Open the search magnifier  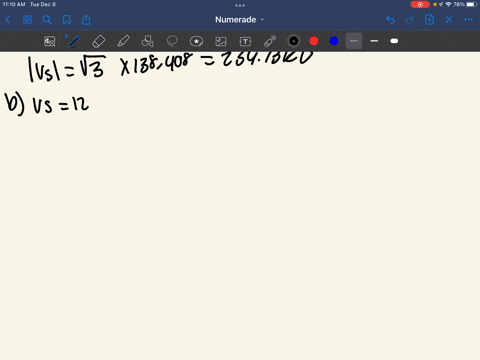click(x=47, y=20)
